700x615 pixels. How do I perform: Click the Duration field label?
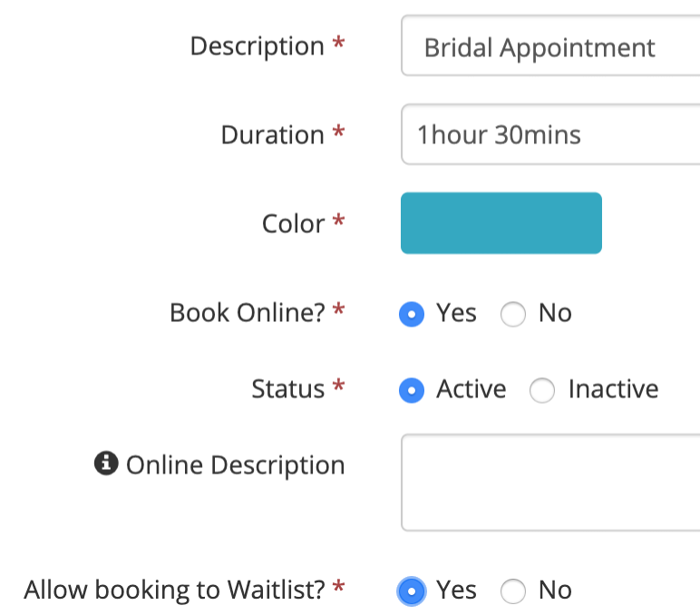pos(273,135)
